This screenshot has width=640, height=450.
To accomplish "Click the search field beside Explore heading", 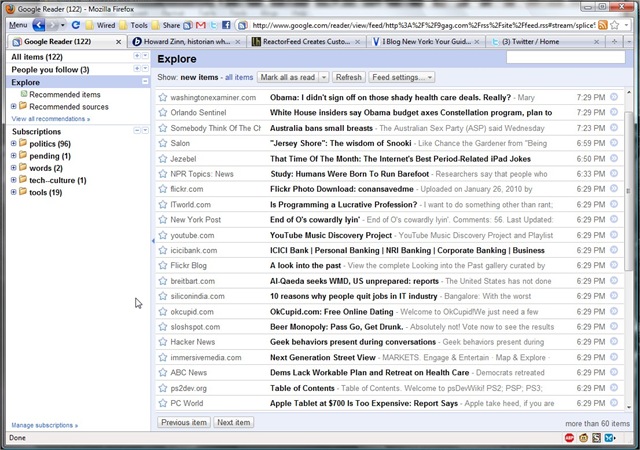I will (x=565, y=58).
